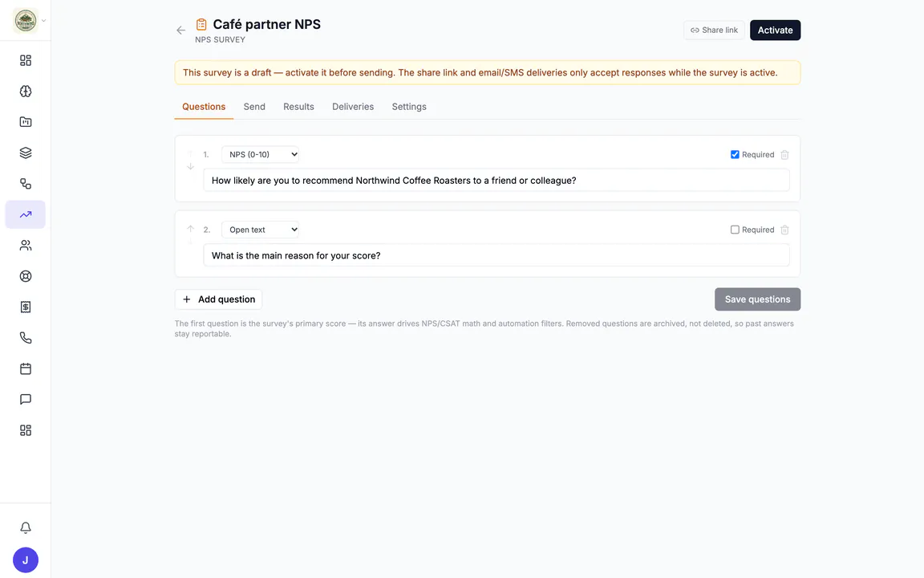The image size is (924, 578).
Task: Open the brain AI icon in sidebar
Action: click(26, 92)
